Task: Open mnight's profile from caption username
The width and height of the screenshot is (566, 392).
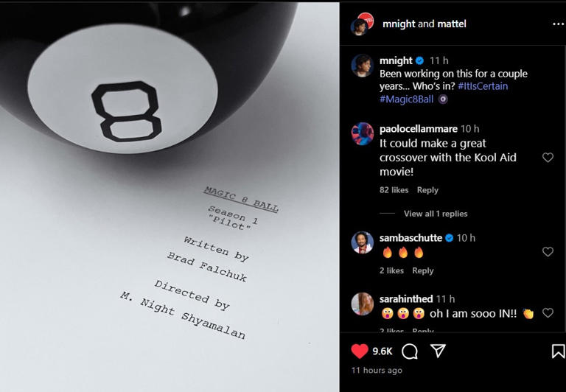Action: click(x=396, y=60)
